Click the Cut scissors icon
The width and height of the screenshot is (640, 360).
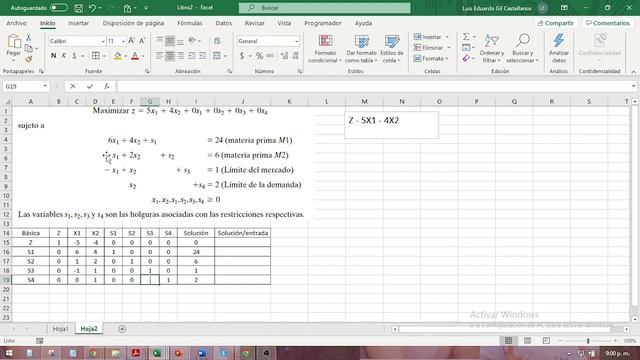click(29, 38)
